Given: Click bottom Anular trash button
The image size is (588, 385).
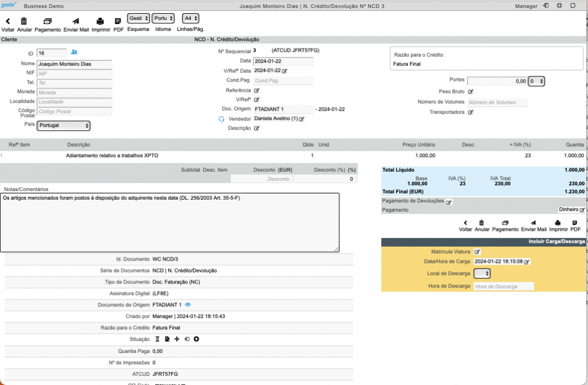Looking at the screenshot, I should (482, 226).
